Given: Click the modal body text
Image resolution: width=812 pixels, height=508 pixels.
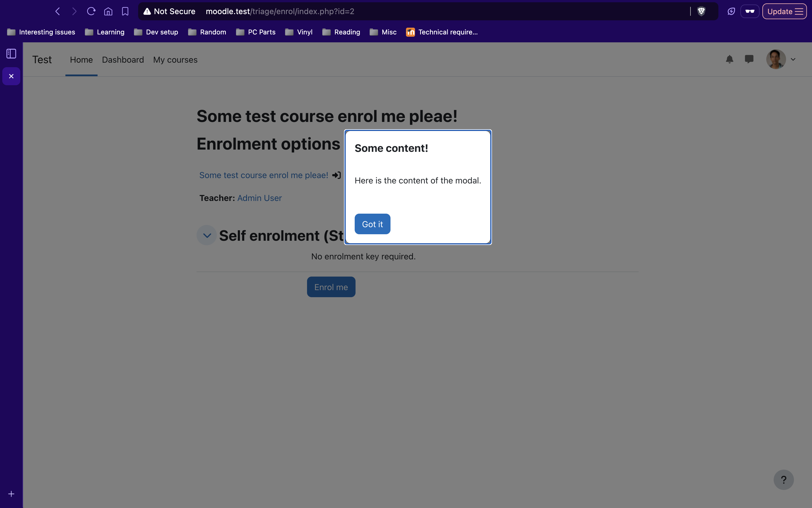Looking at the screenshot, I should (x=418, y=180).
